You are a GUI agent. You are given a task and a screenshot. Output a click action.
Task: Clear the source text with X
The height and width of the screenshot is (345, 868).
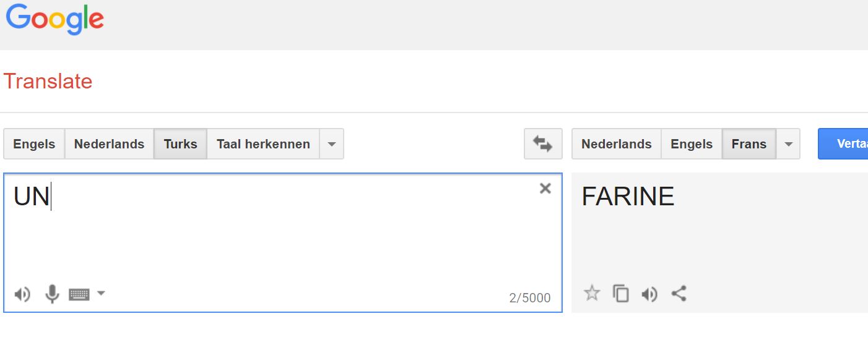pyautogui.click(x=545, y=189)
